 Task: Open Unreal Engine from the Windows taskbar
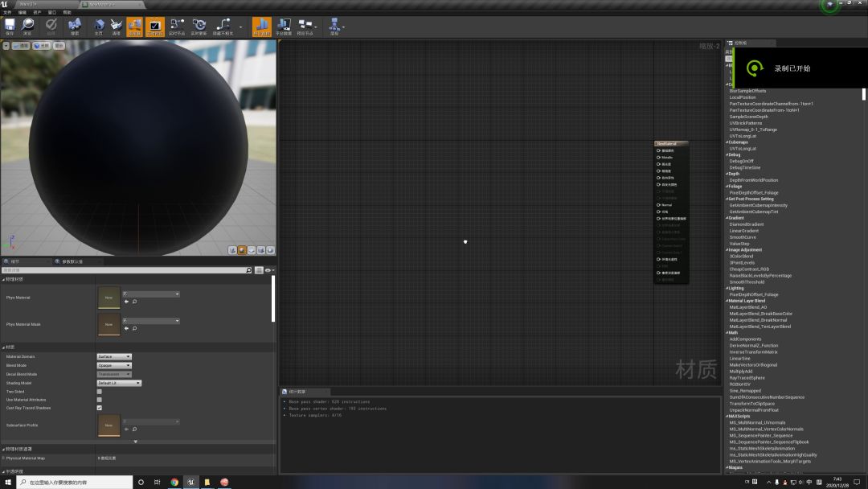click(190, 482)
